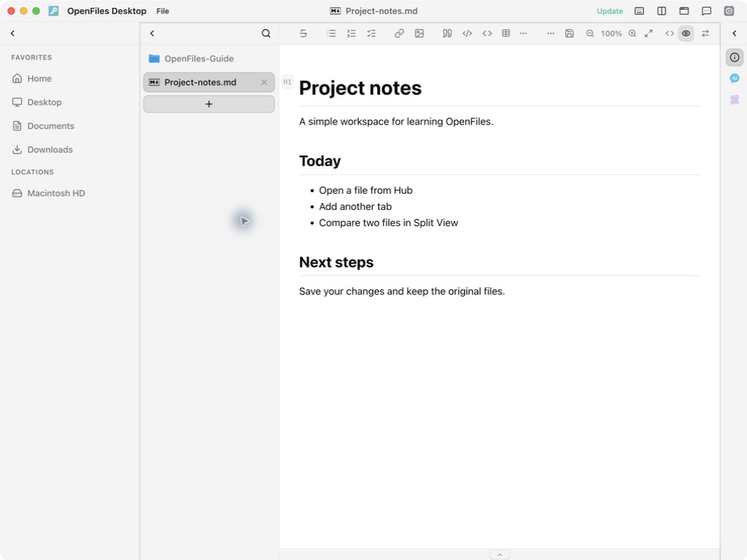Expand the right panel with its chevron
Screen dimensions: 747x560
734,34
